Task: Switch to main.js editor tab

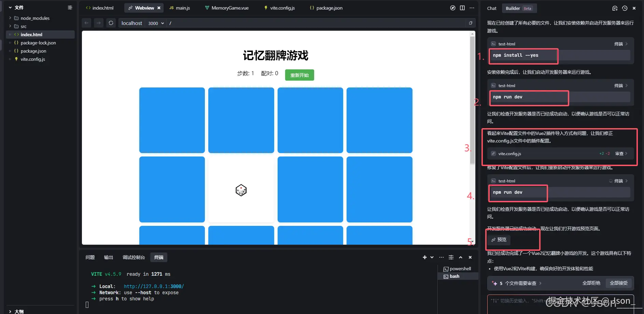Action: [180, 8]
